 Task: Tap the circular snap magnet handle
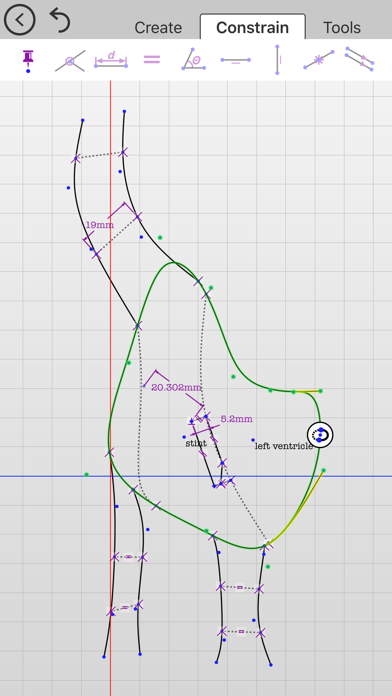320,435
